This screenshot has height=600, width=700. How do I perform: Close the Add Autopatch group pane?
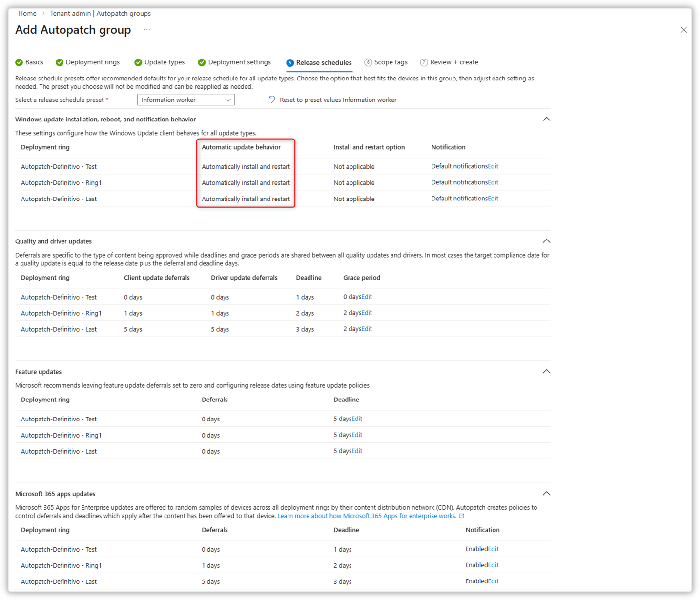(x=683, y=30)
